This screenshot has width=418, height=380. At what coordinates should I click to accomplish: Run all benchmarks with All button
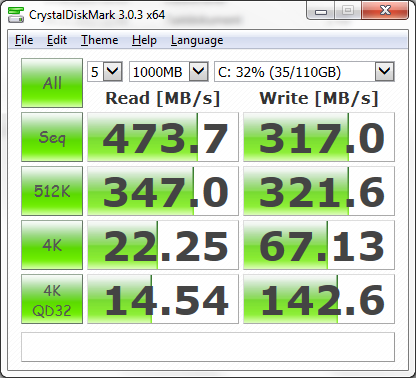tap(52, 83)
